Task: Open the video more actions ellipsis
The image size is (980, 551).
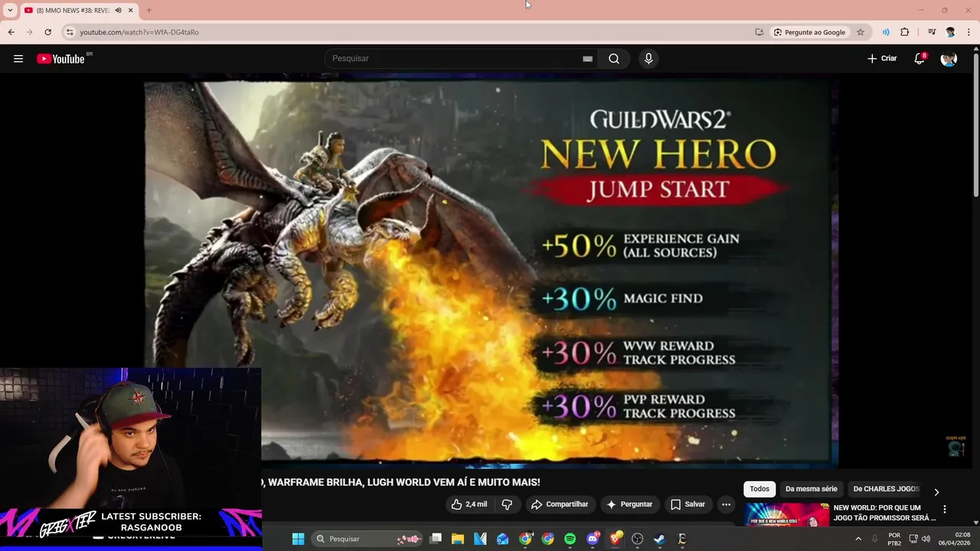Action: 726,504
